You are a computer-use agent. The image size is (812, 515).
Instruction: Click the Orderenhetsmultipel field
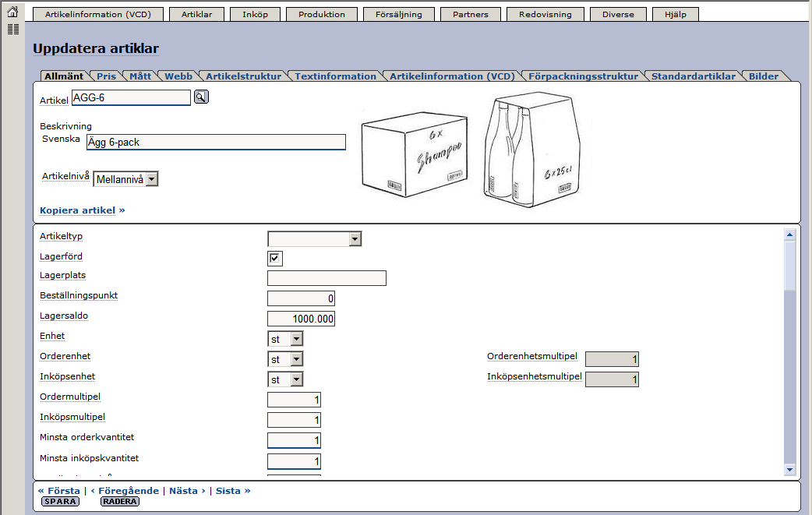pos(612,359)
